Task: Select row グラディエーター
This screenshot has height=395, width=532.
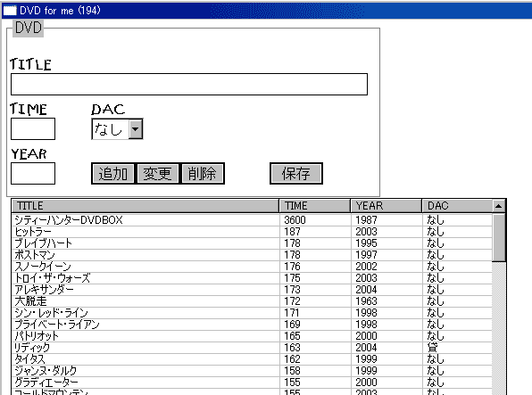Action: 252,383
